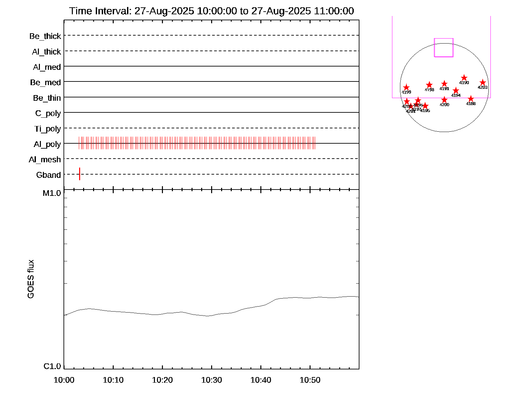Click the 10:30 time axis label

[211, 380]
